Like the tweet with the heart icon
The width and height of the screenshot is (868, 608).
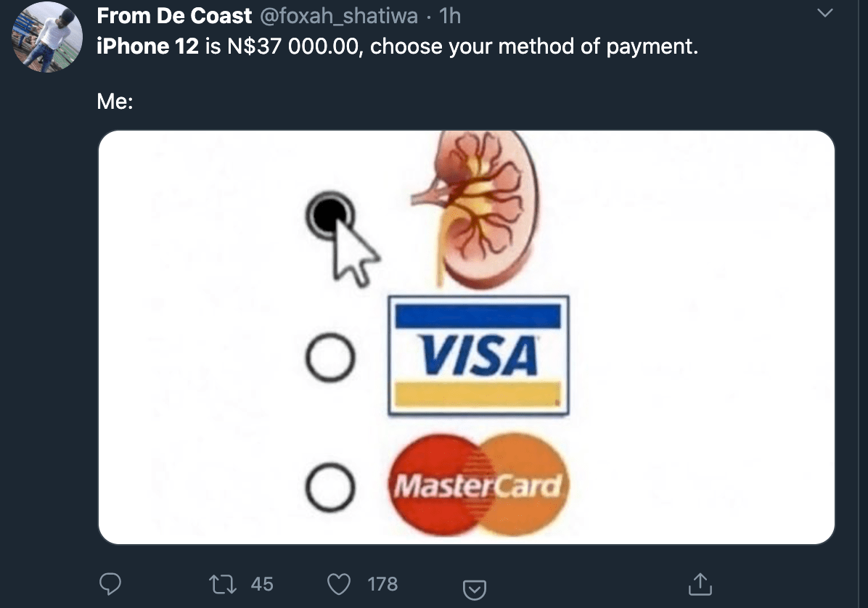[x=339, y=583]
